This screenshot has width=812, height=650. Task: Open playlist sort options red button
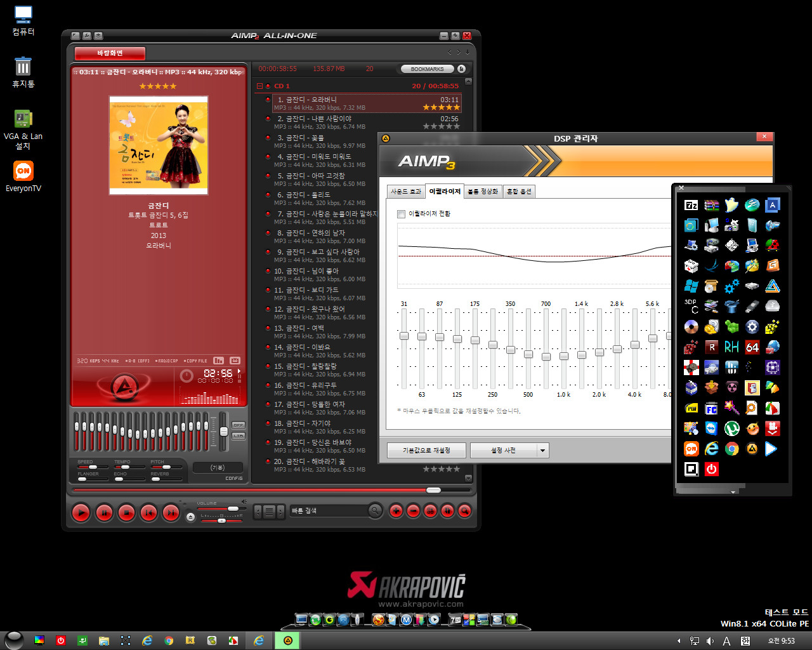[430, 510]
